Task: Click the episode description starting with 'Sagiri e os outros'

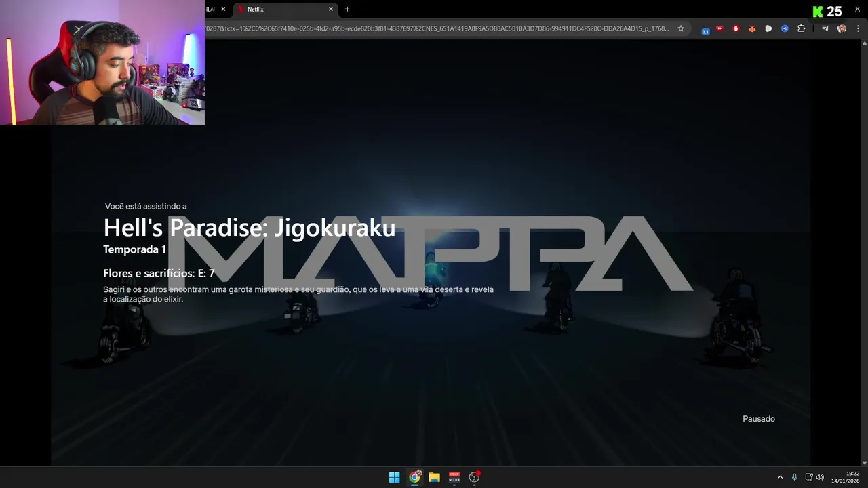Action: coord(298,294)
